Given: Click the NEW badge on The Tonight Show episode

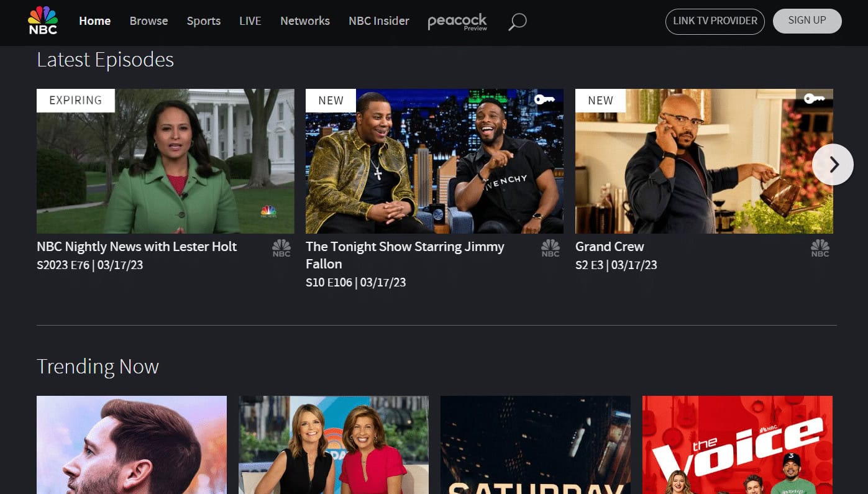Looking at the screenshot, I should (x=330, y=100).
